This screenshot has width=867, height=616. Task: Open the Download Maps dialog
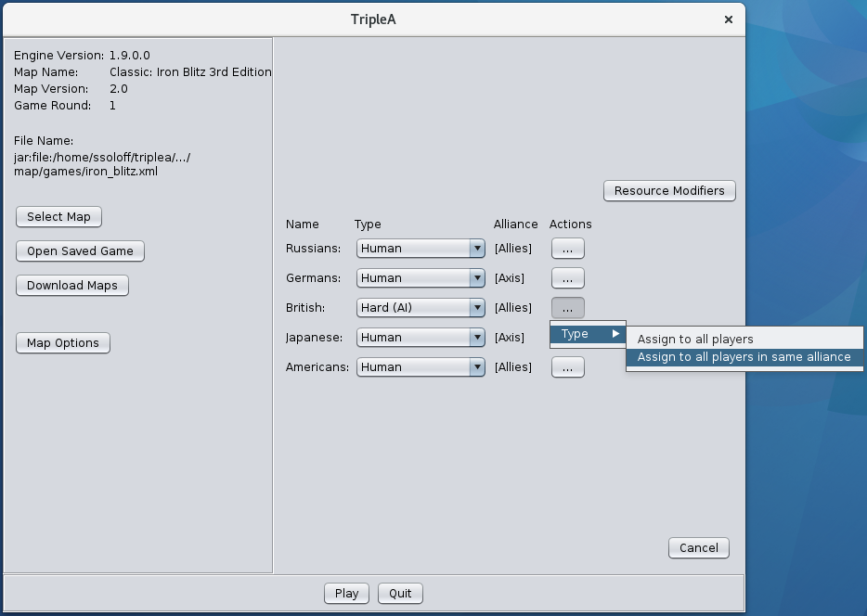(x=72, y=285)
